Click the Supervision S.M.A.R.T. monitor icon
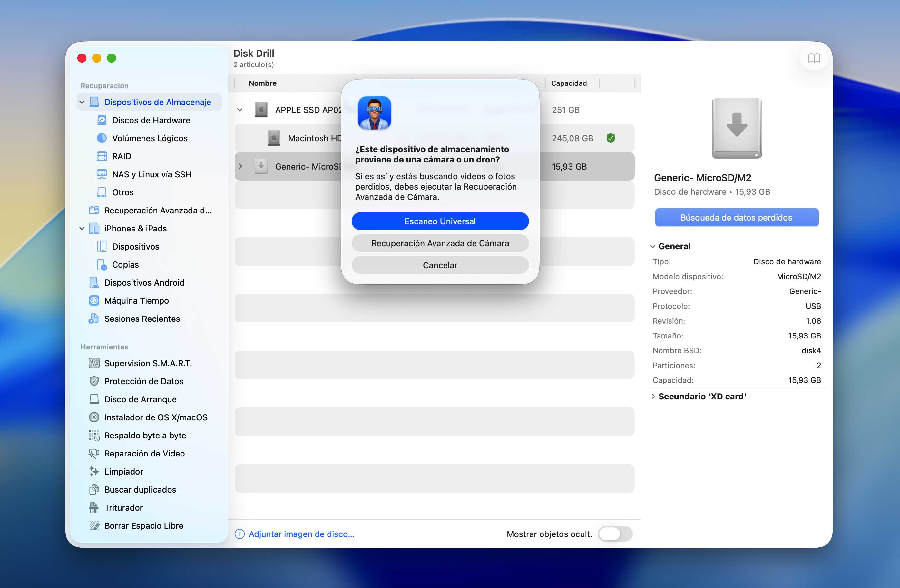 (x=94, y=363)
